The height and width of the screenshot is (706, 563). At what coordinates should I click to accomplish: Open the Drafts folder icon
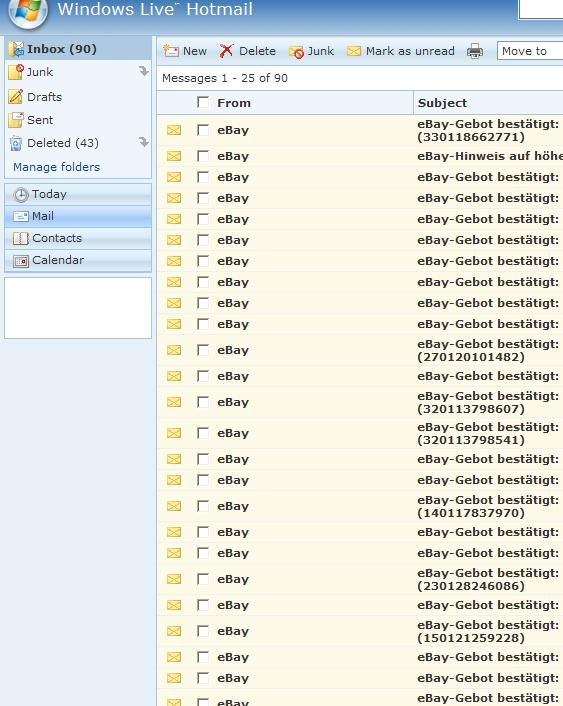click(x=15, y=96)
